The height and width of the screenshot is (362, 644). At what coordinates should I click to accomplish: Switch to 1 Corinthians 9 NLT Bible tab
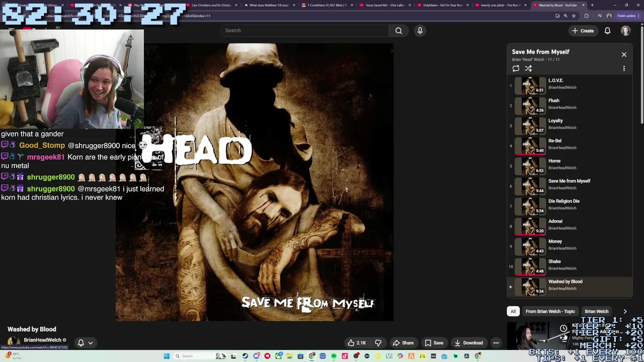click(327, 5)
